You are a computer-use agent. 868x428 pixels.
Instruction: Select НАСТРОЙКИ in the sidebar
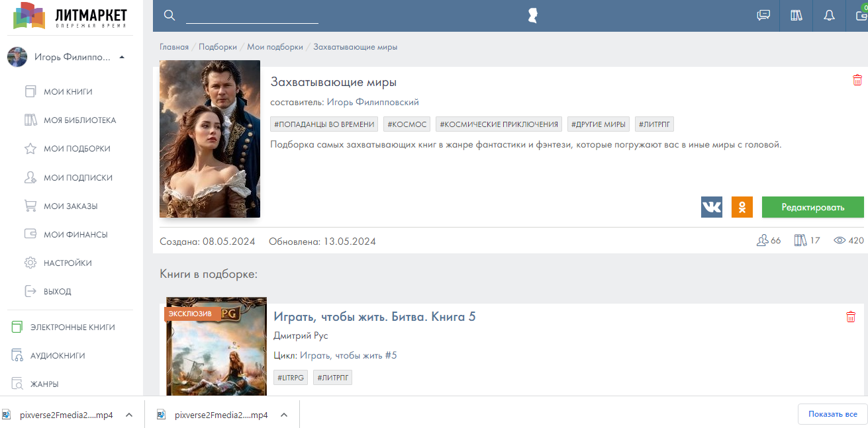[x=68, y=263]
